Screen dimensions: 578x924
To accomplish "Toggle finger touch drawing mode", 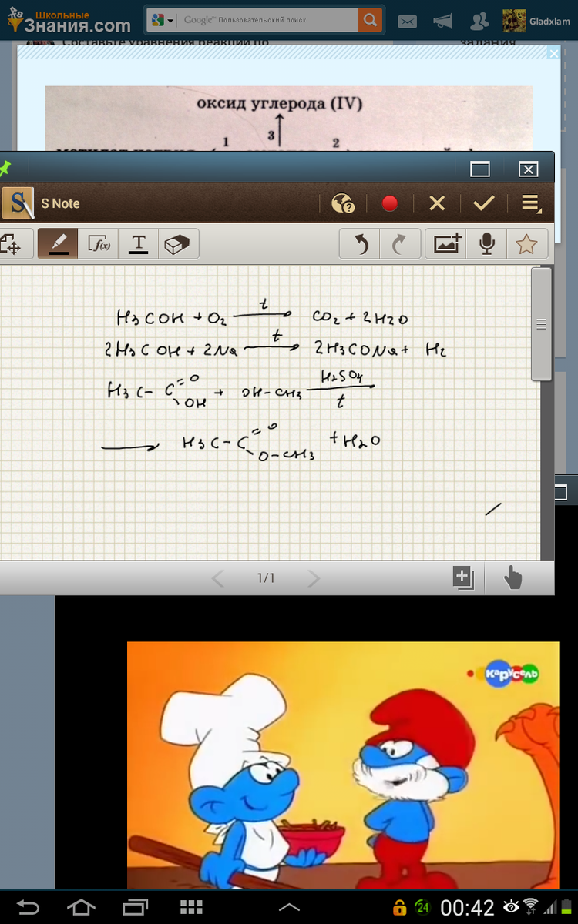I will pyautogui.click(x=512, y=577).
